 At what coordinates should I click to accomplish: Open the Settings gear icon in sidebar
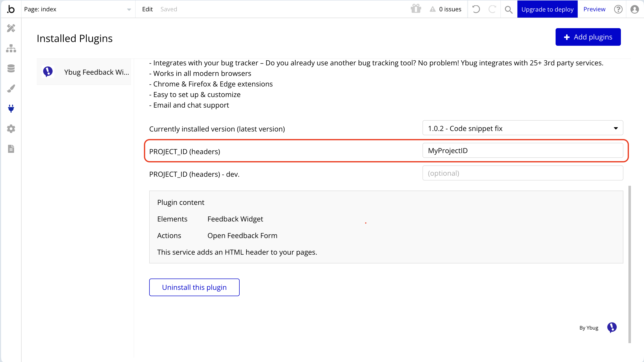[11, 129]
